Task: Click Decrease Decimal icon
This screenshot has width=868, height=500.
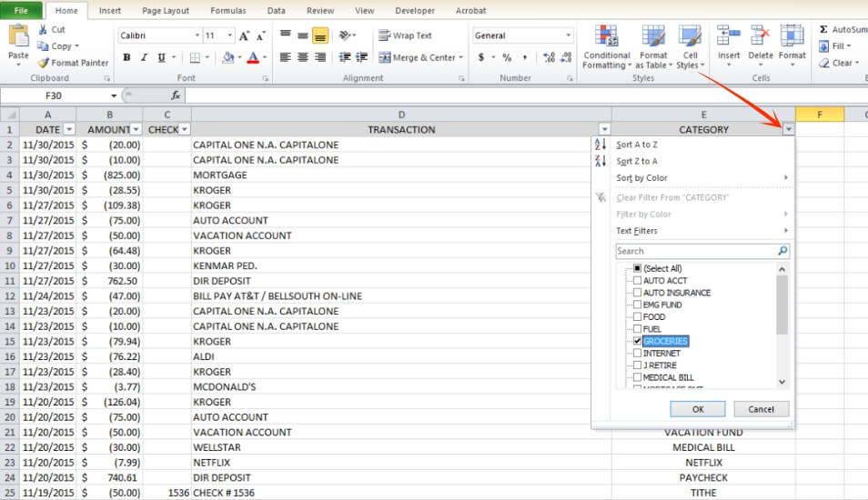Action: point(566,57)
